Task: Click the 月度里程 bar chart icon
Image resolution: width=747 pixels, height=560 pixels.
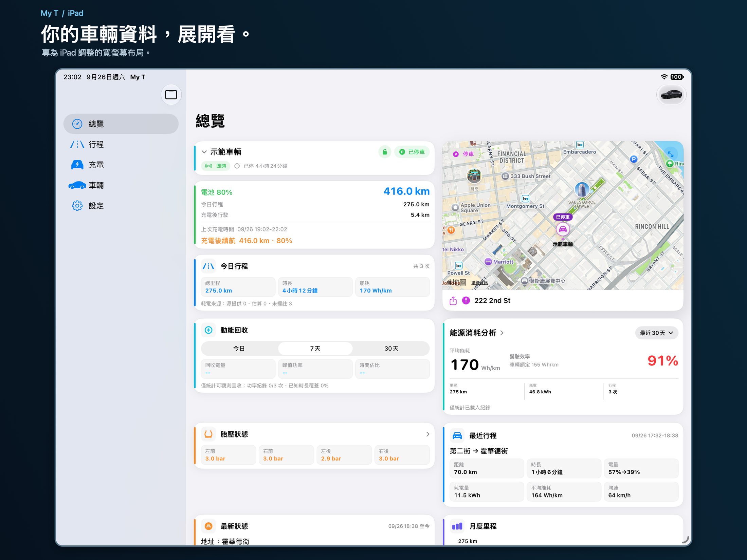Action: (x=457, y=526)
